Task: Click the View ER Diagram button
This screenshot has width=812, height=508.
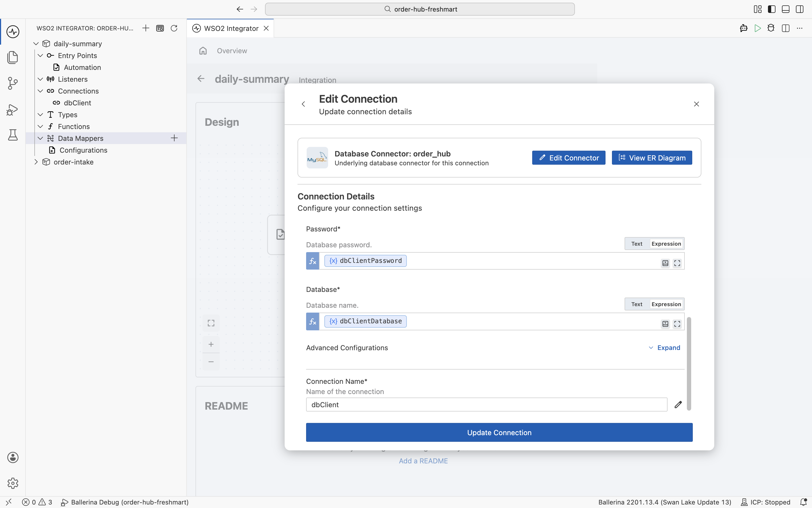Action: (x=652, y=158)
